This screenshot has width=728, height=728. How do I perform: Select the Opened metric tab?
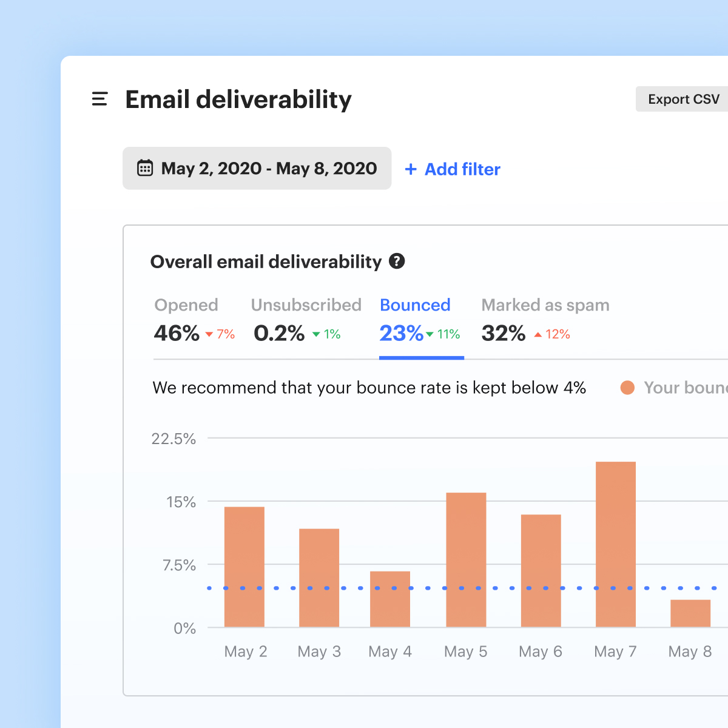point(194,320)
